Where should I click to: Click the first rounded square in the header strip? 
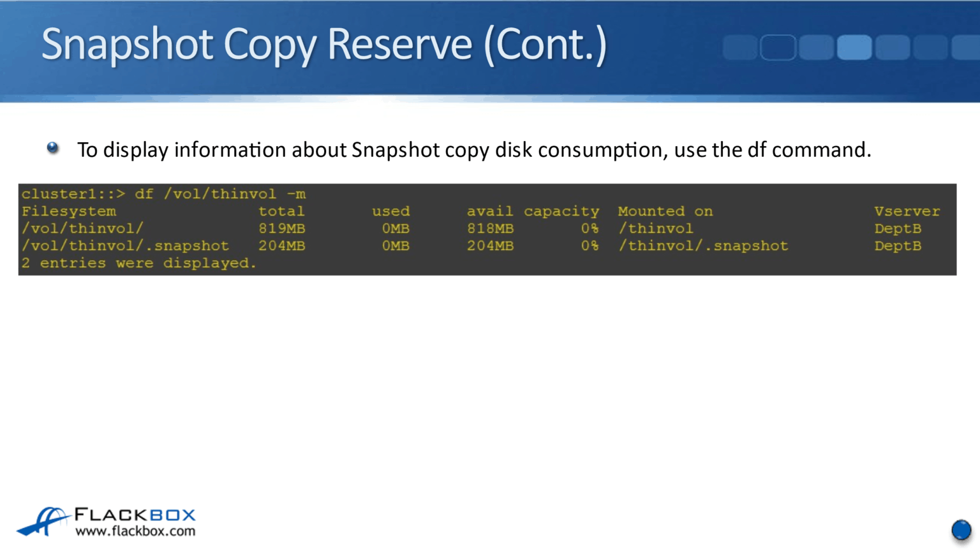740,48
